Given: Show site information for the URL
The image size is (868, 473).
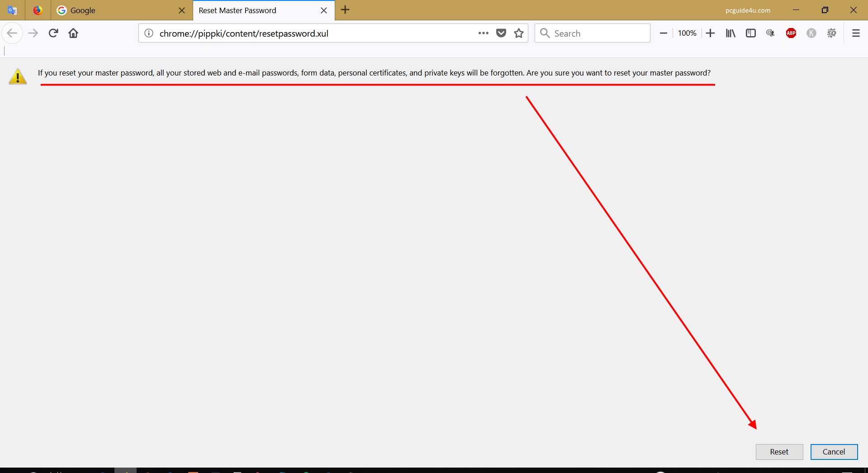Looking at the screenshot, I should point(149,33).
